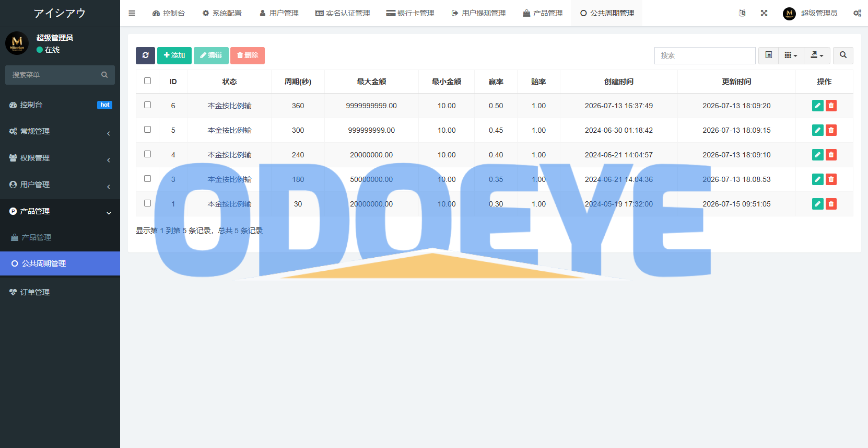Check the row with ID 3
This screenshot has height=448, width=868.
click(147, 179)
